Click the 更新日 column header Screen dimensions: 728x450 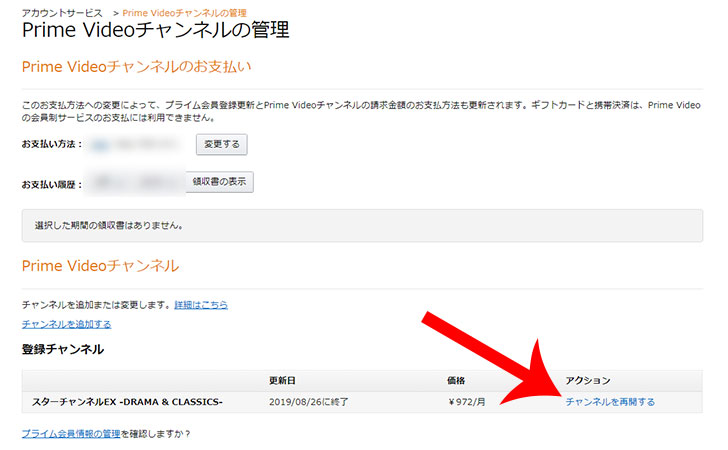pos(282,380)
